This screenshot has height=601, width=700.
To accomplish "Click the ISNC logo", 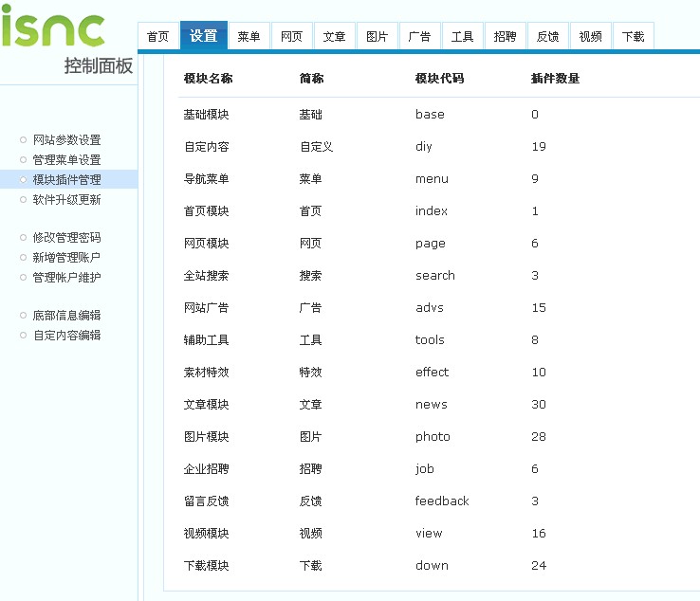I will [53, 28].
